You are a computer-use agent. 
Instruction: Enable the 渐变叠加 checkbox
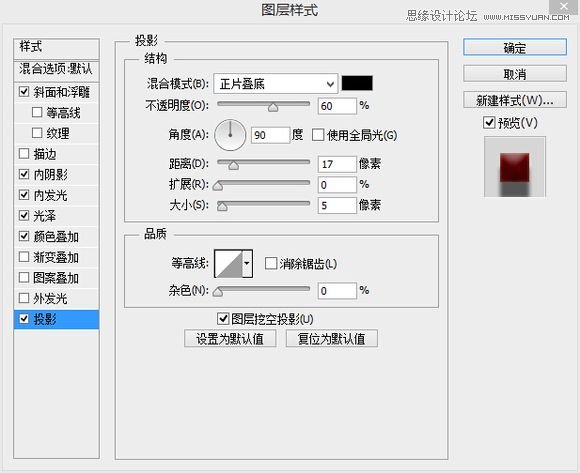[24, 257]
